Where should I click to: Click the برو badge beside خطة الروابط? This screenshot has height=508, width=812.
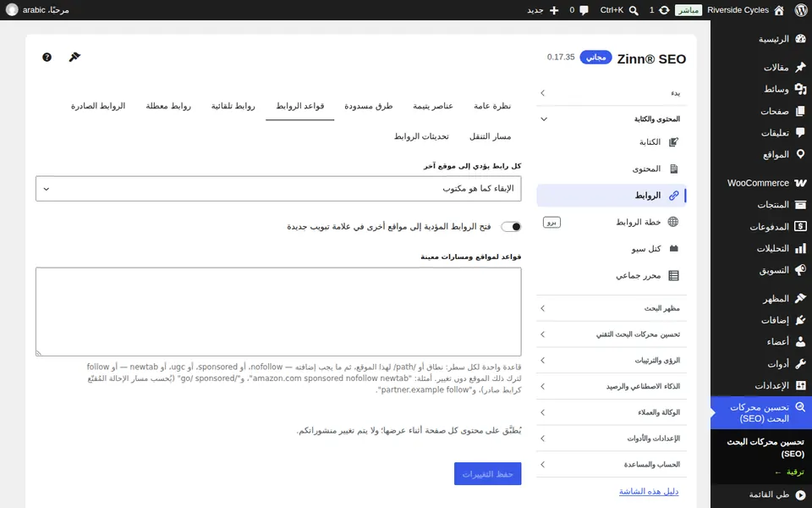coord(551,222)
